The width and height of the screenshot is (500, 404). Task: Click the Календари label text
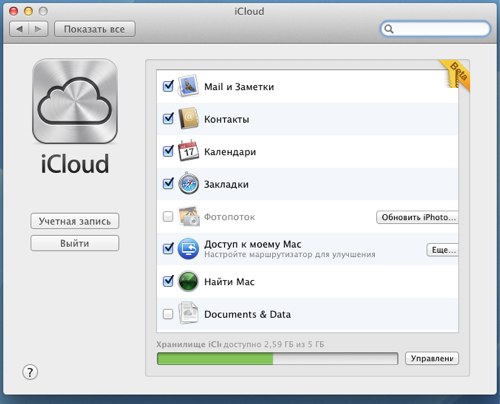[230, 152]
